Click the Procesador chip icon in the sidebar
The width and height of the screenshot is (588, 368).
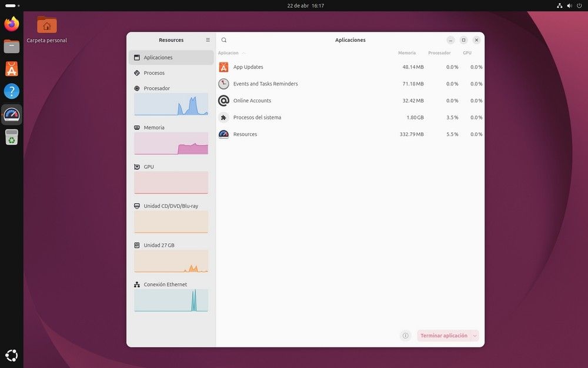pos(137,88)
